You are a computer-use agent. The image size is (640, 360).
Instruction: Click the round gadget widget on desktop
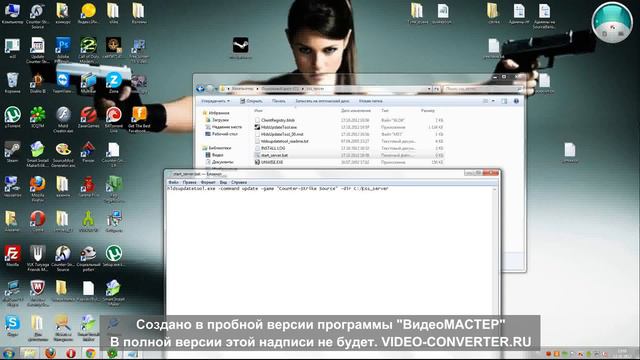click(612, 23)
